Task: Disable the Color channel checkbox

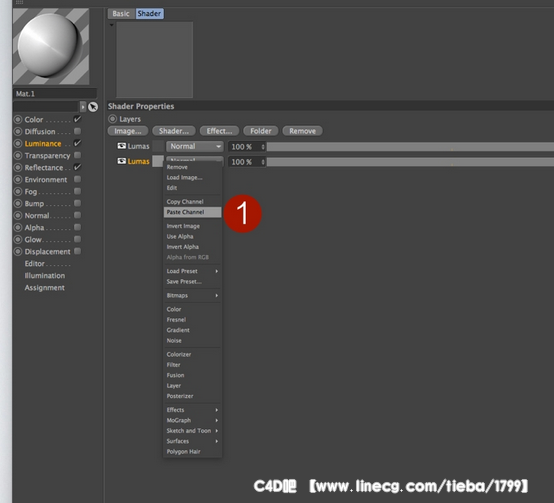Action: tap(77, 119)
